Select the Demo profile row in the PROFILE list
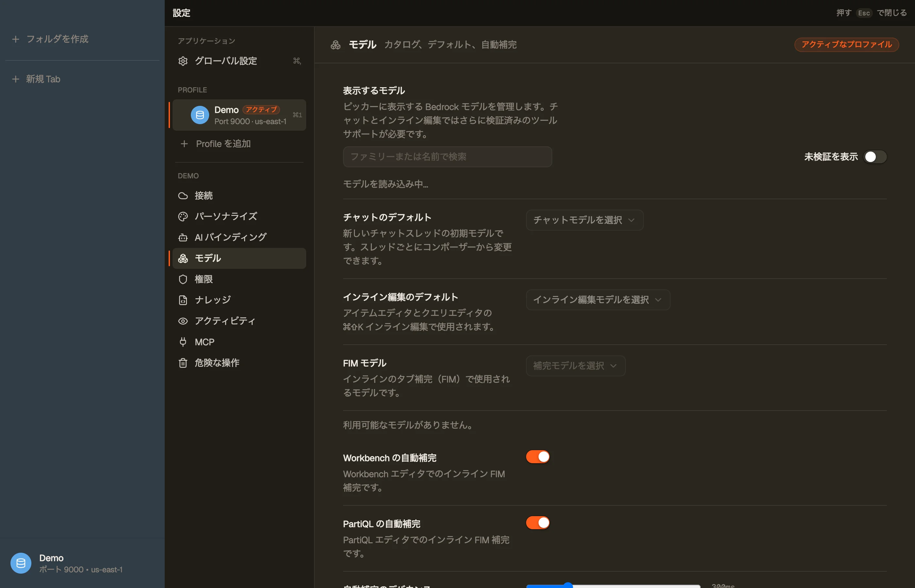The image size is (915, 588). tap(239, 115)
